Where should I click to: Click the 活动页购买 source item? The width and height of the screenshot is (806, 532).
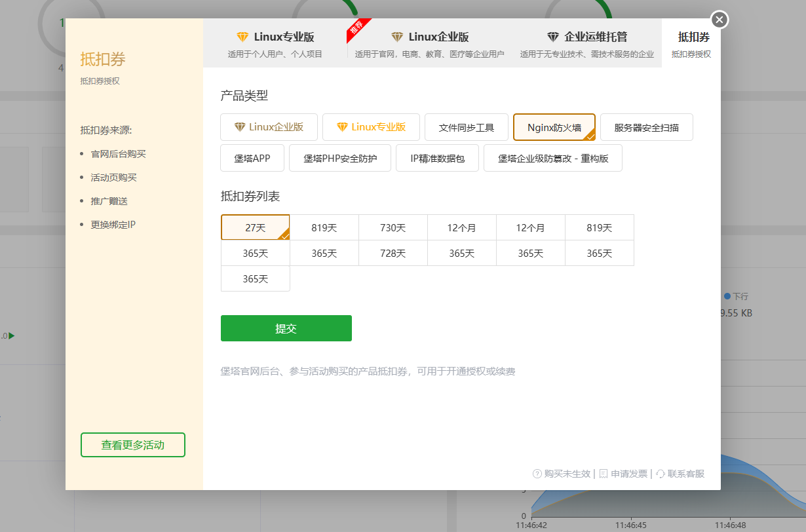(x=113, y=178)
